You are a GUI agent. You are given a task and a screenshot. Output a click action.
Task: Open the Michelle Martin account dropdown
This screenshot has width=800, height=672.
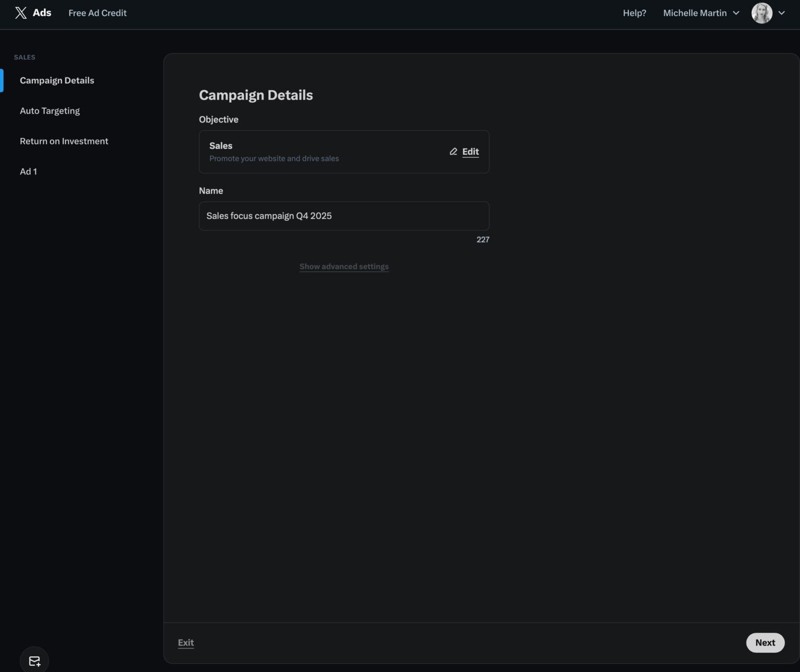[701, 13]
